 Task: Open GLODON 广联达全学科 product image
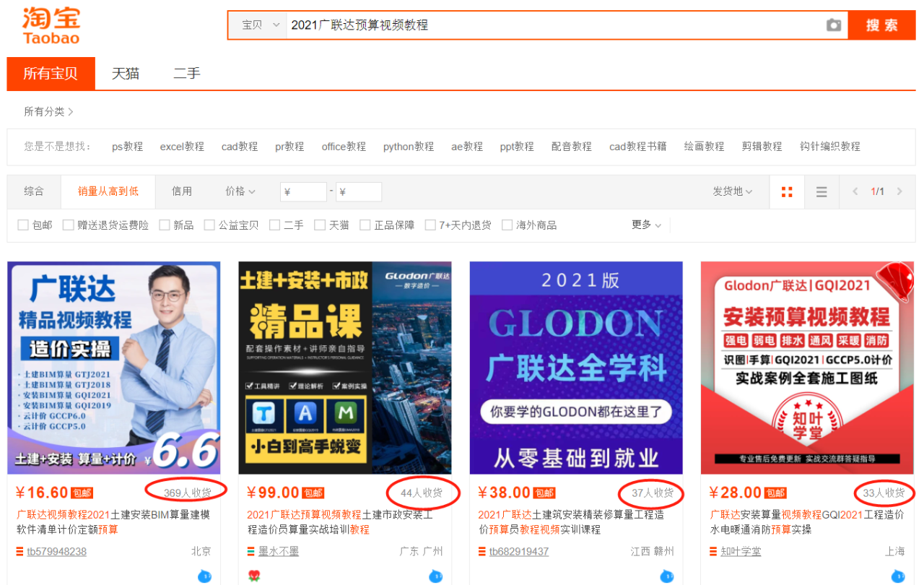576,368
